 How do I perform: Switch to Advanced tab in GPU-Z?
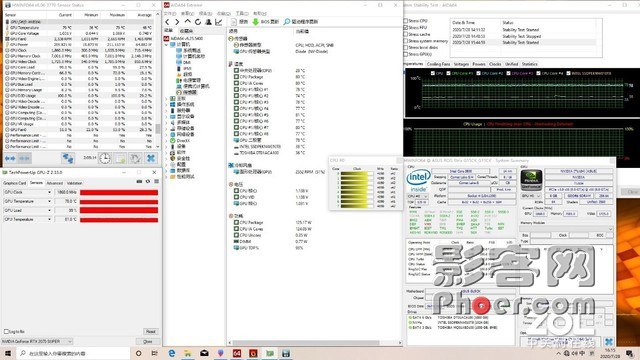(x=55, y=183)
